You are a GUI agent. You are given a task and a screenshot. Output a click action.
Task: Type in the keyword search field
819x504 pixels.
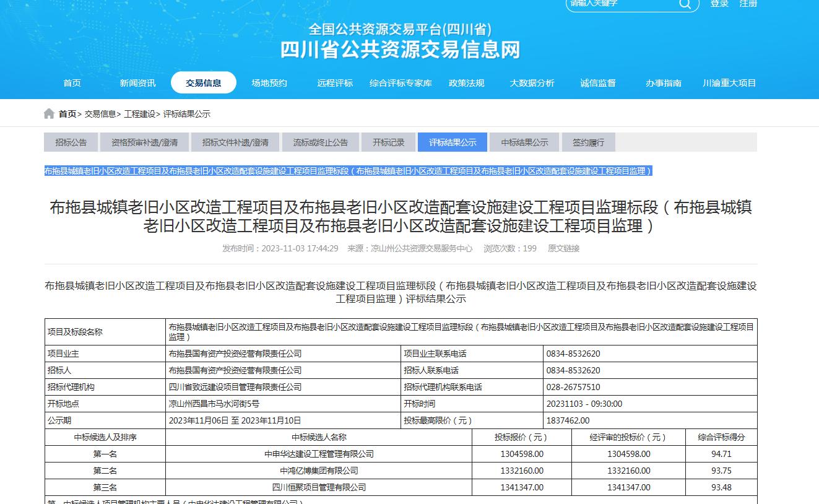tap(619, 4)
